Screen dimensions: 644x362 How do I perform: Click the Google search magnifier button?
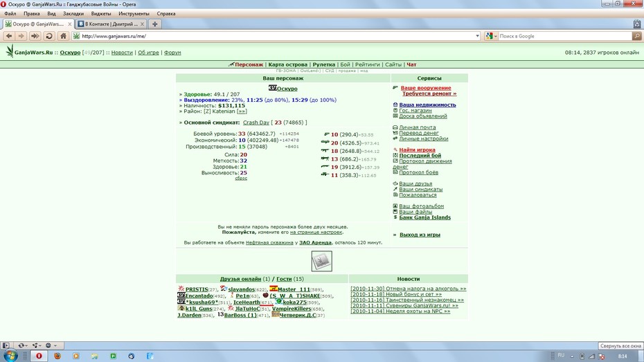(636, 36)
